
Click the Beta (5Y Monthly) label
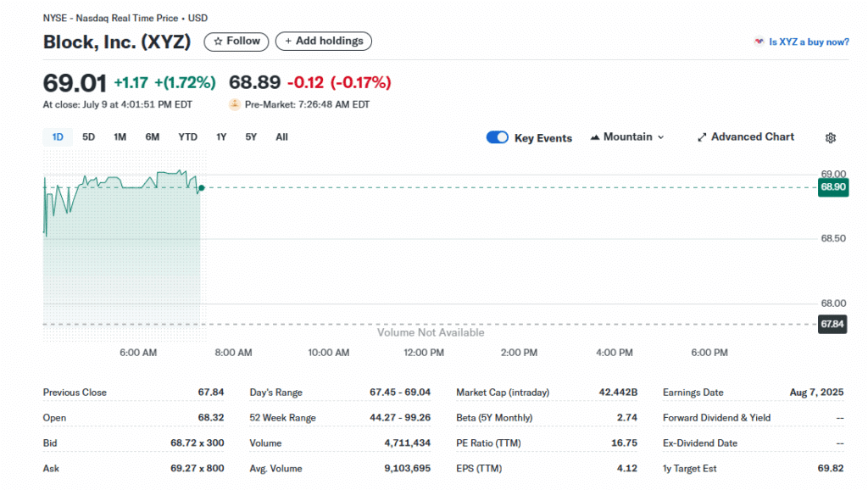(x=494, y=417)
